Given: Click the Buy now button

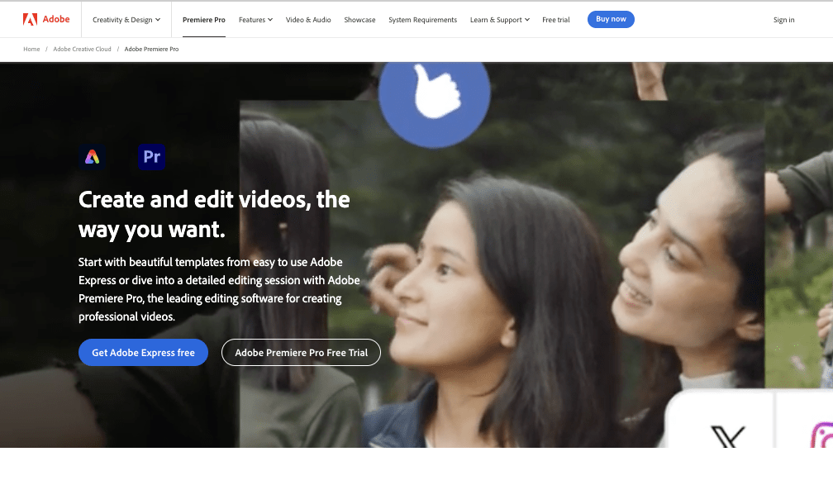Looking at the screenshot, I should (611, 19).
